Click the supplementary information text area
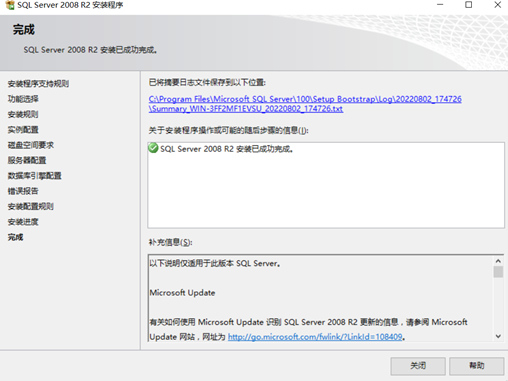 (321, 298)
